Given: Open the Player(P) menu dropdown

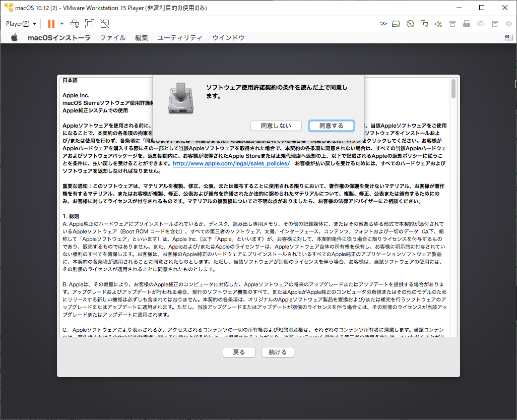Looking at the screenshot, I should coord(21,24).
